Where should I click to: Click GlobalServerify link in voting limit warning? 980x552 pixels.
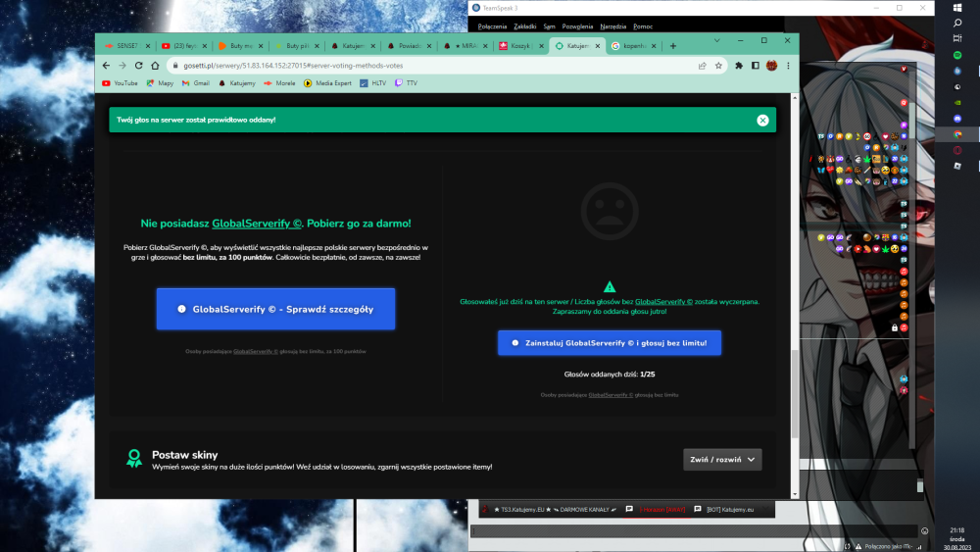[663, 301]
